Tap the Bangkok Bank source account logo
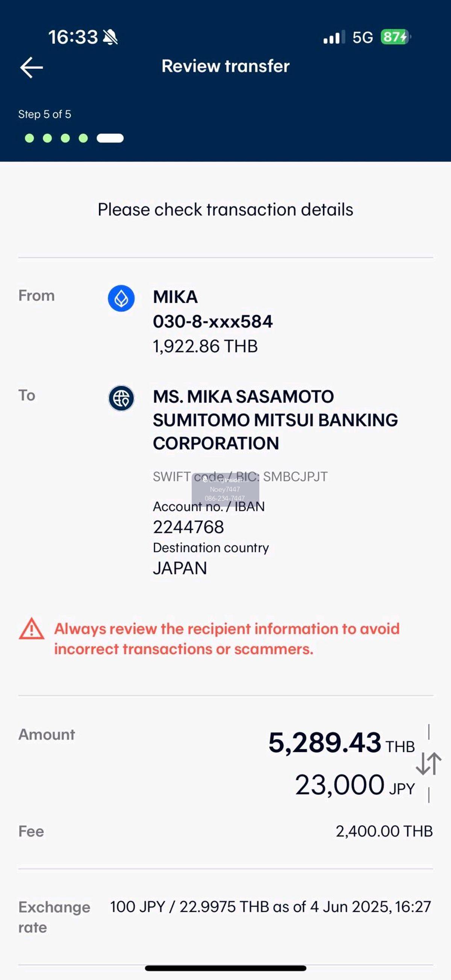 coord(121,298)
